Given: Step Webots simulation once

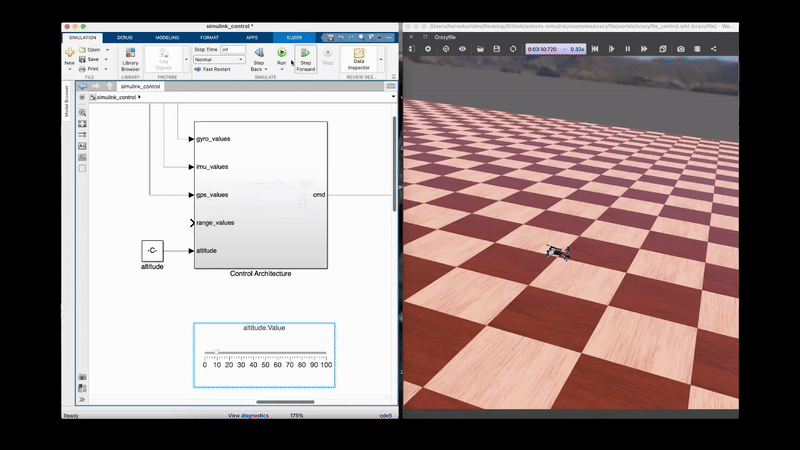Looking at the screenshot, I should pyautogui.click(x=611, y=49).
